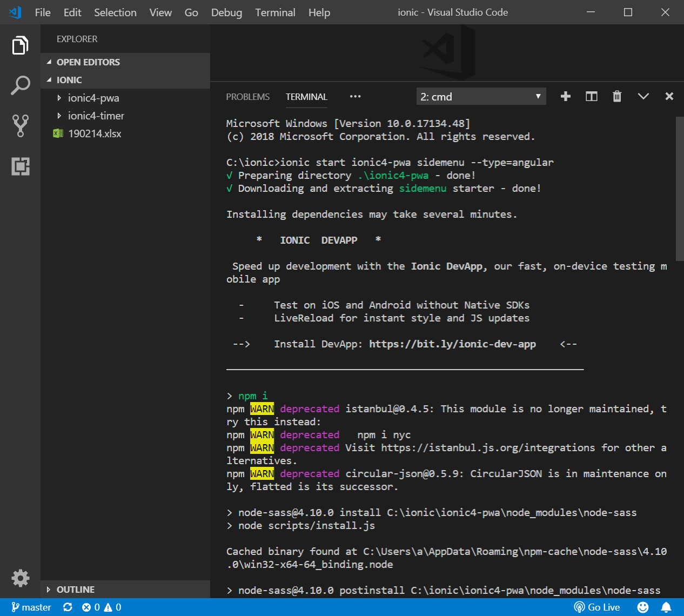Open the Manage gear icon
This screenshot has width=684, height=616.
20,578
